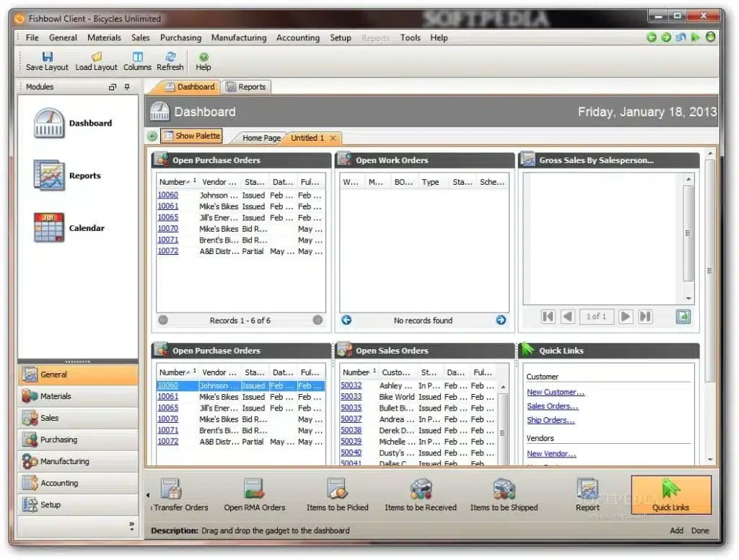Select the Items to be Picked gadget
The image size is (739, 560).
click(x=338, y=495)
